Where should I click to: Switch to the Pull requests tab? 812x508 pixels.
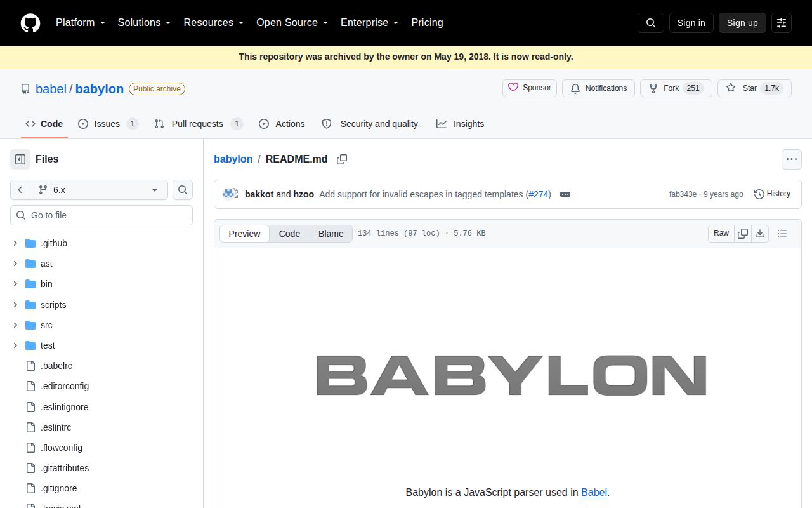point(199,124)
